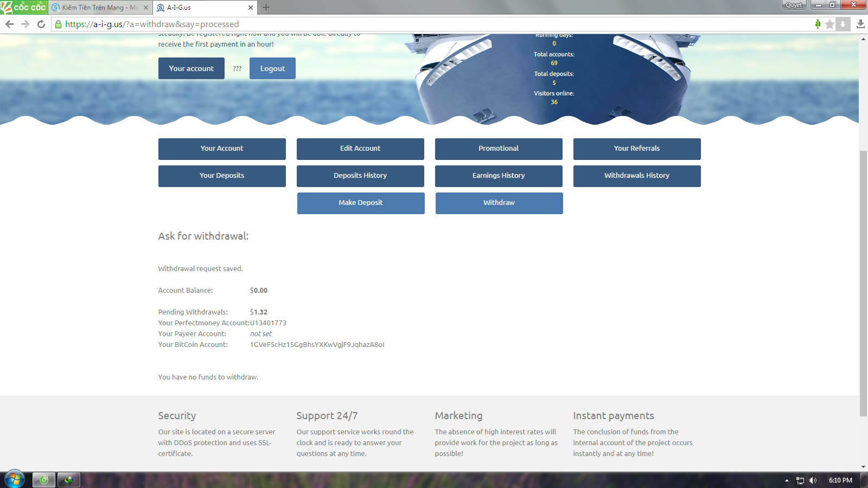
Task: Click the 'Withdrawal request saved.' message
Action: (200, 268)
